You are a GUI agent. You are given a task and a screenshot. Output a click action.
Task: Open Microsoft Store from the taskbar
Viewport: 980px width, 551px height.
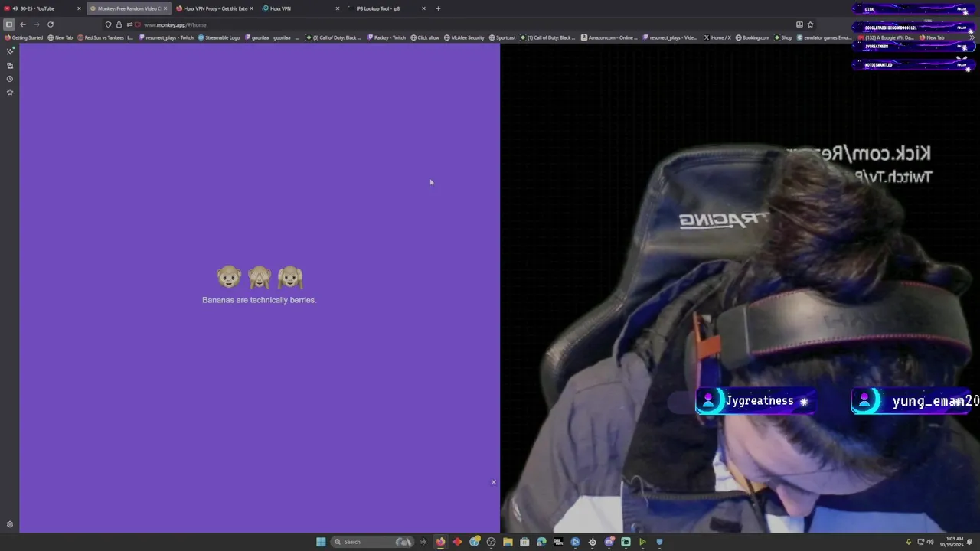[524, 542]
